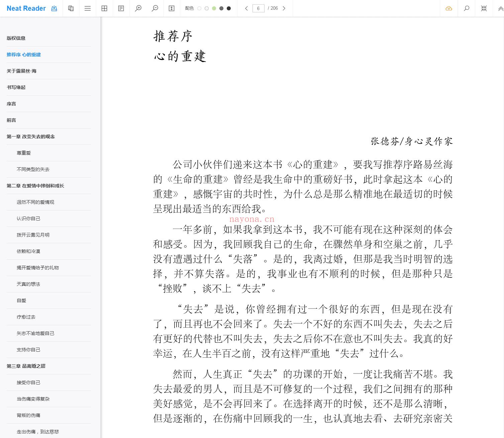504x438 pixels.
Task: Click the vertical line spacing icon
Action: tap(172, 8)
